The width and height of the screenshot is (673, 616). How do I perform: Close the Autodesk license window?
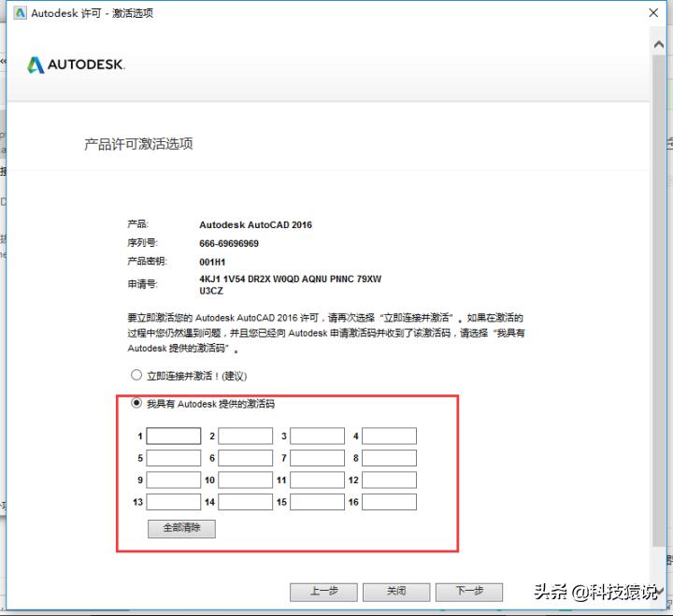[653, 13]
